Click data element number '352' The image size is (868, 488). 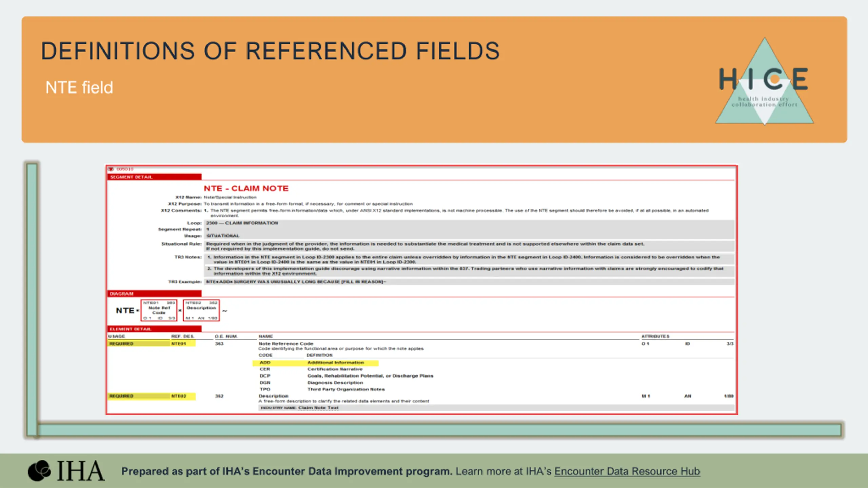(219, 396)
